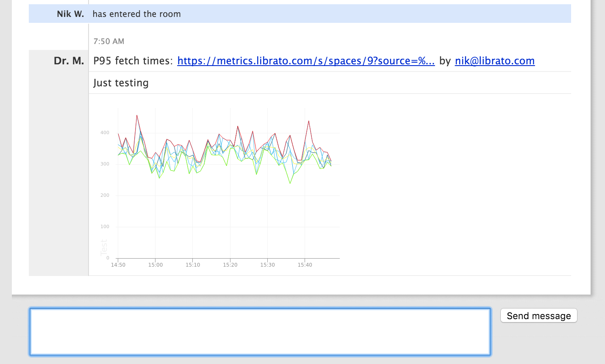
Task: Click the 400 y-axis label on chart
Action: [x=105, y=133]
